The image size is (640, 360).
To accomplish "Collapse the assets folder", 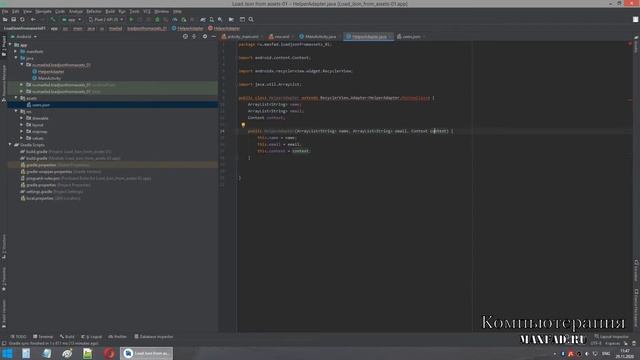I will (x=16, y=98).
